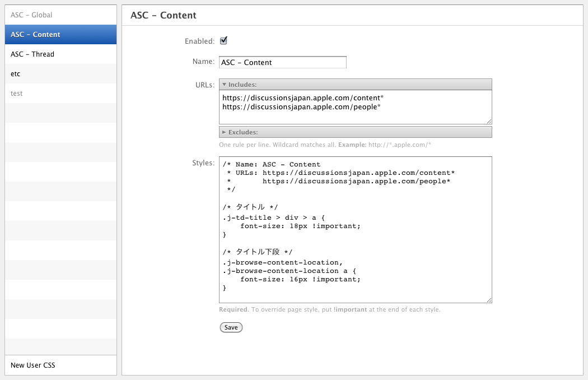Open the etc stylesheet entry
Screen dimensions: 588x380
(16, 74)
